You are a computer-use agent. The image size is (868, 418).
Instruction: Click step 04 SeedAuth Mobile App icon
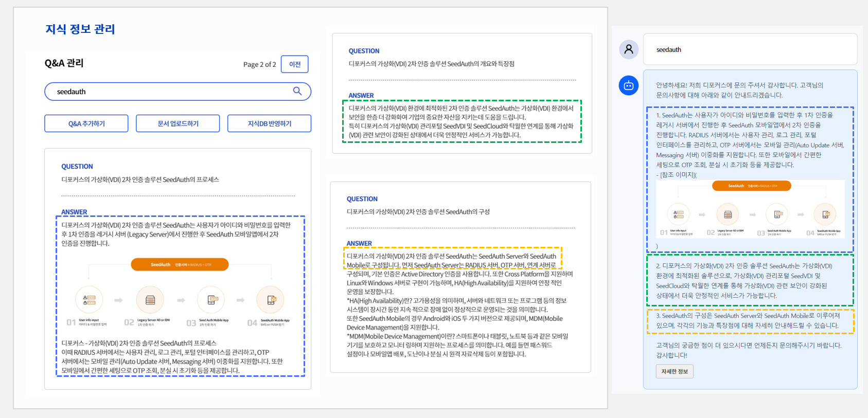click(271, 300)
